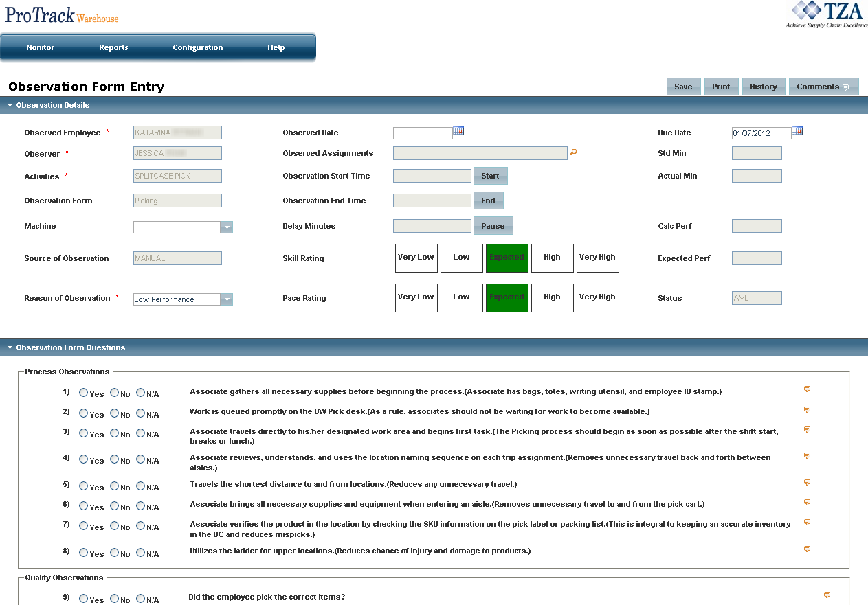Image resolution: width=868 pixels, height=605 pixels.
Task: Click the ProTrack Warehouse logo
Action: (62, 14)
